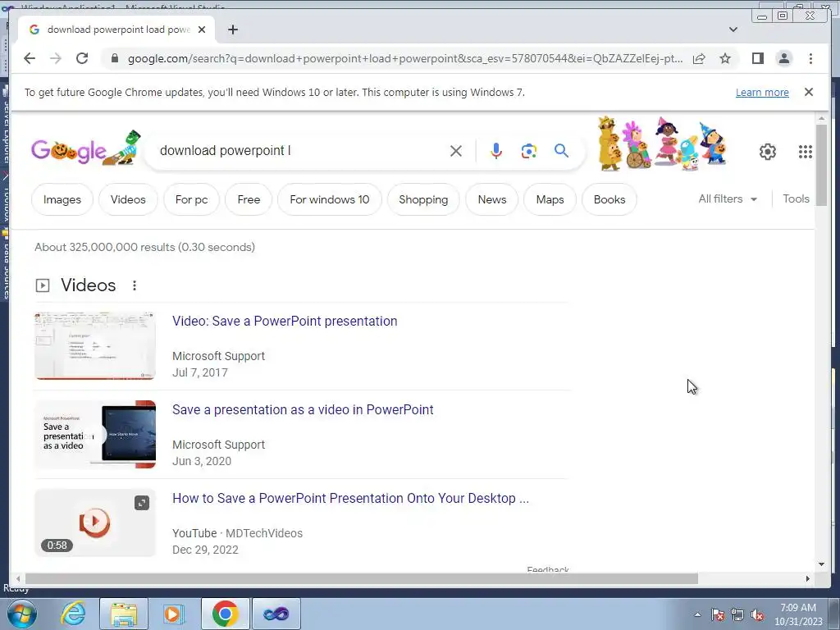Go back to the previous page
The width and height of the screenshot is (840, 630).
[30, 58]
